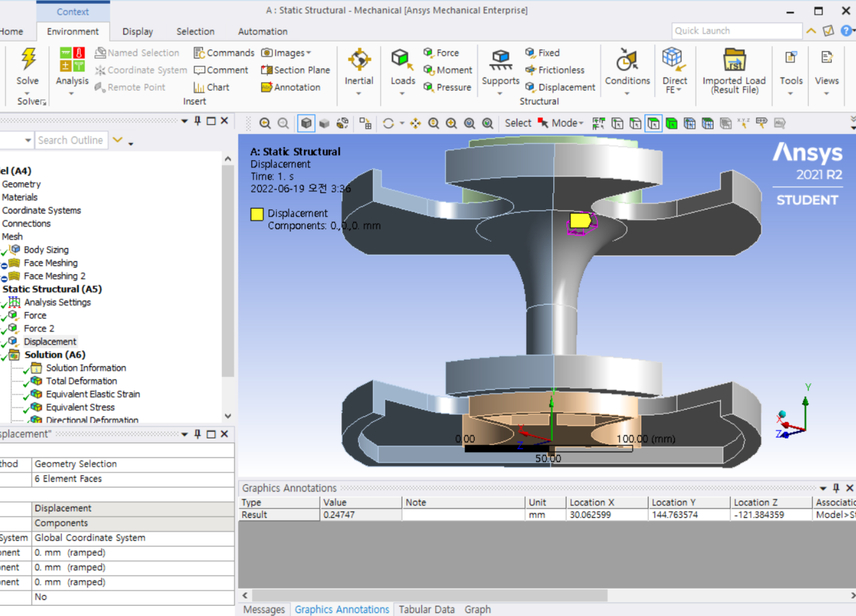Viewport: 856px width, 616px height.
Task: Open the Tabular Data tab
Action: [427, 609]
